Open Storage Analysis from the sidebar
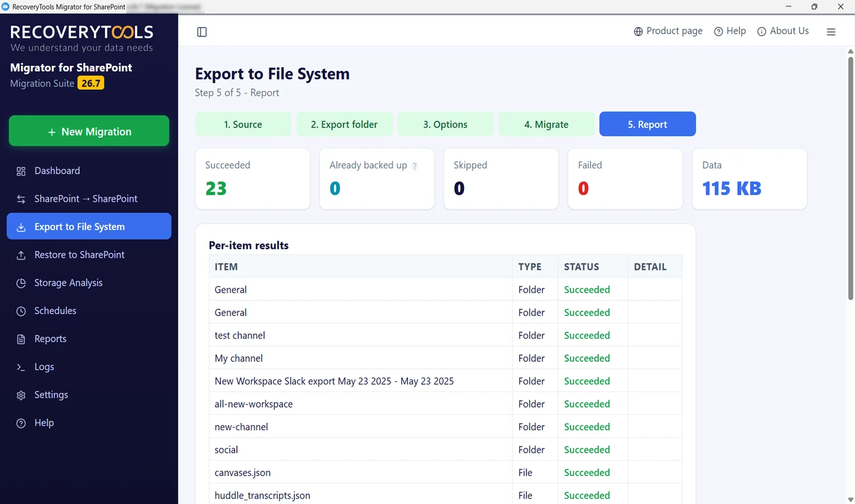855x504 pixels. pos(89,283)
